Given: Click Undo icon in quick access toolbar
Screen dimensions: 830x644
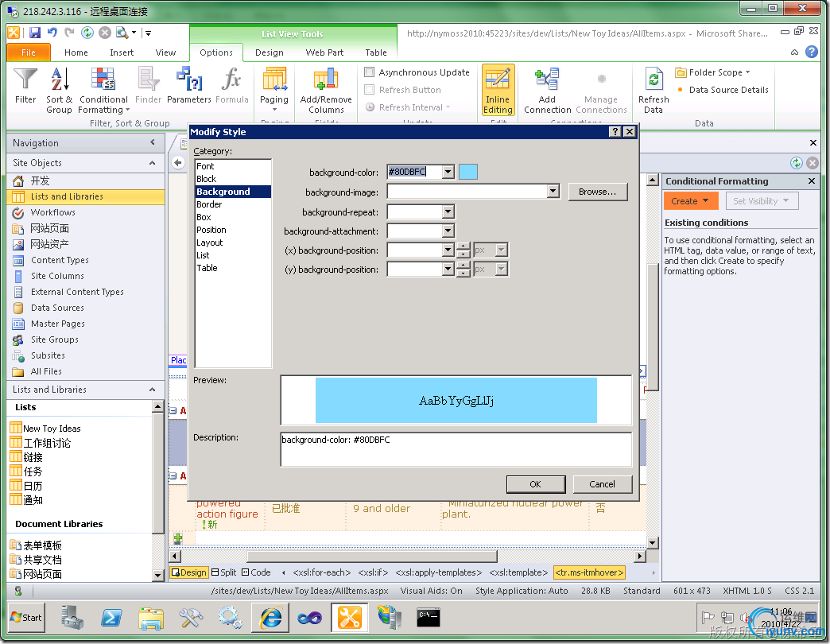Looking at the screenshot, I should point(52,33).
